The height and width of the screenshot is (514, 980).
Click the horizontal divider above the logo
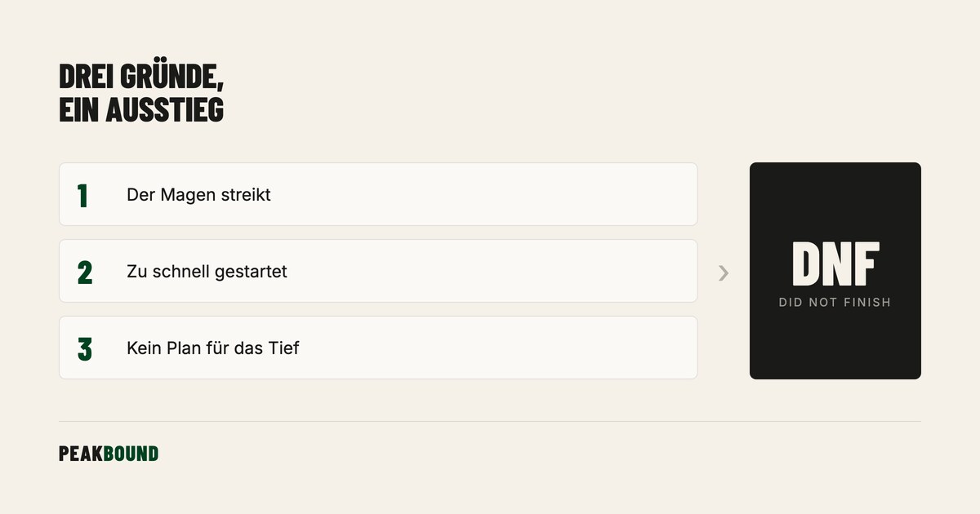coord(490,422)
